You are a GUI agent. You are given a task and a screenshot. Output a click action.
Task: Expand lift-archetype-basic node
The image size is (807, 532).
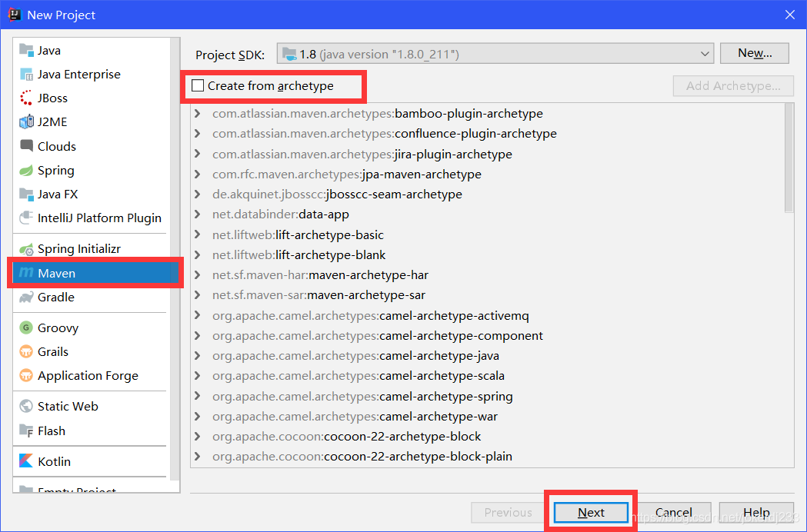tap(198, 234)
